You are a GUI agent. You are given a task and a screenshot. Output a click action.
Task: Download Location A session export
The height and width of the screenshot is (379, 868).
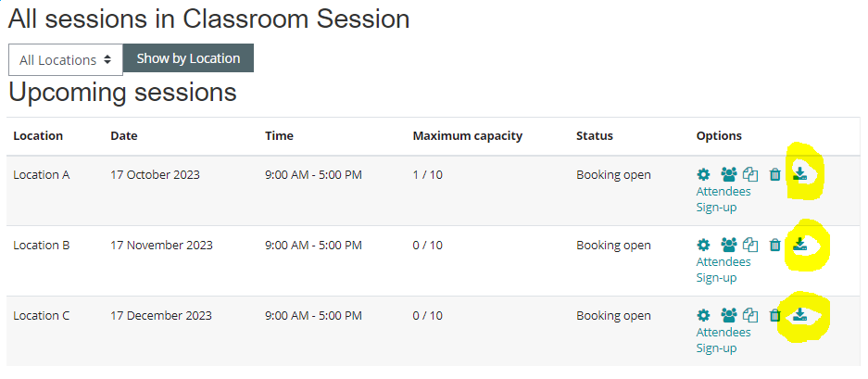pyautogui.click(x=801, y=173)
